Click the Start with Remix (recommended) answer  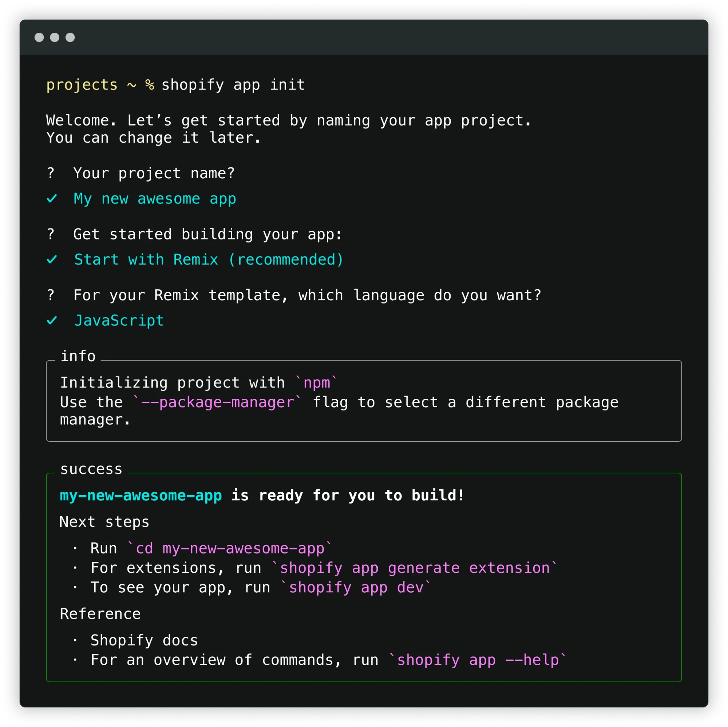pos(209,259)
